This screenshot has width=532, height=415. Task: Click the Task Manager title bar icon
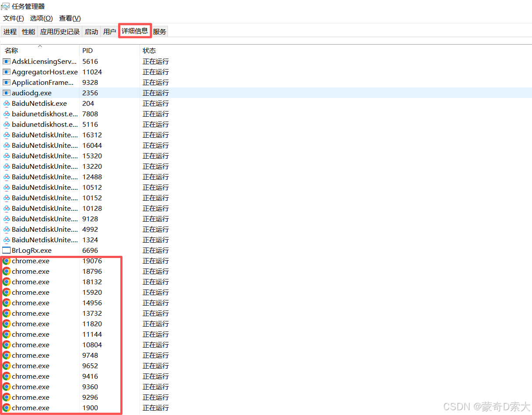coord(5,6)
